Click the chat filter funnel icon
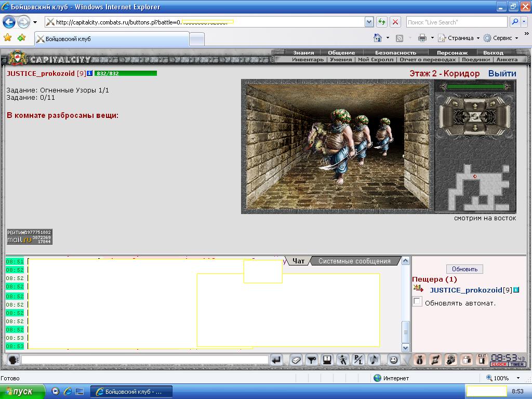Viewport: 532px width, 399px height. 312,360
